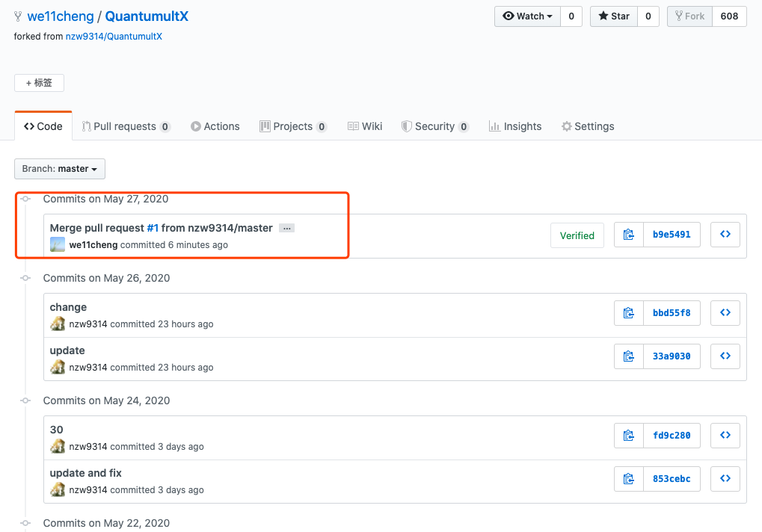Screen dimensions: 762x532
Task: Click we11cheng author name on merge commit
Action: [x=93, y=244]
